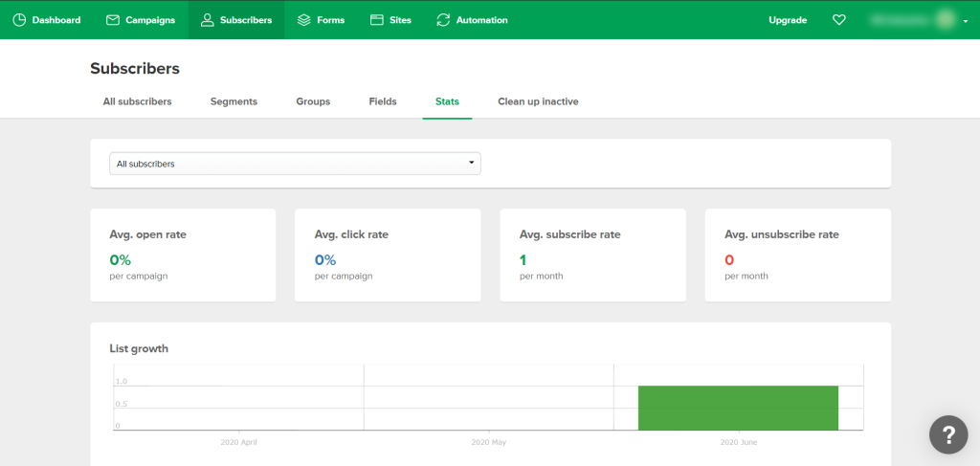
Task: Open the help question mark bubble
Action: pos(947,435)
